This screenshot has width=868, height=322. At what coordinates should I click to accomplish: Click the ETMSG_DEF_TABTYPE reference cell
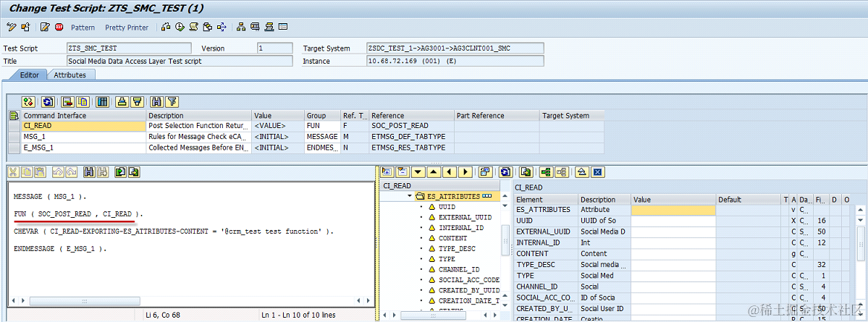(x=411, y=137)
